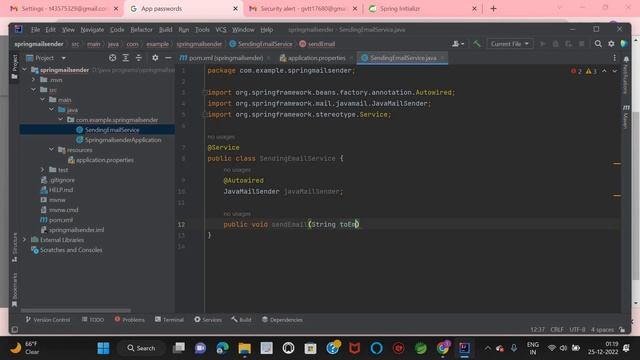Screen dimensions: 640x360
Task: Click the Run arrow button in toolbar
Action: point(542,44)
